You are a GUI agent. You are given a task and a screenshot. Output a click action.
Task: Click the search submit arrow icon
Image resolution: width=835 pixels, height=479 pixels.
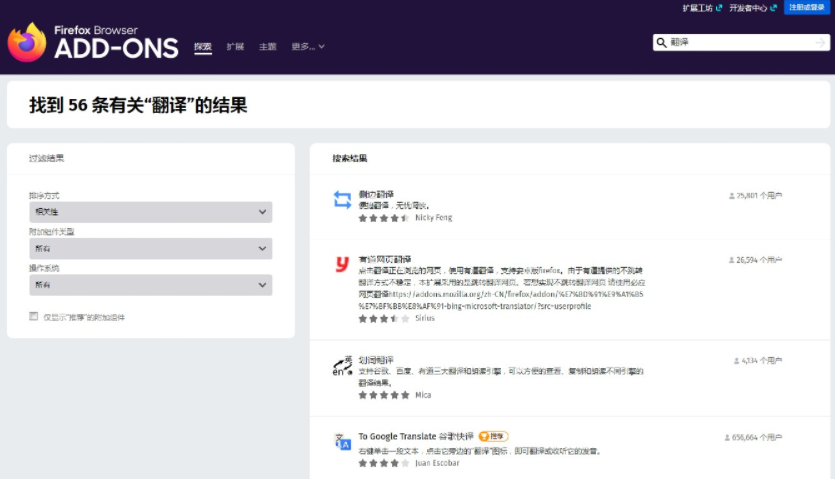point(820,43)
